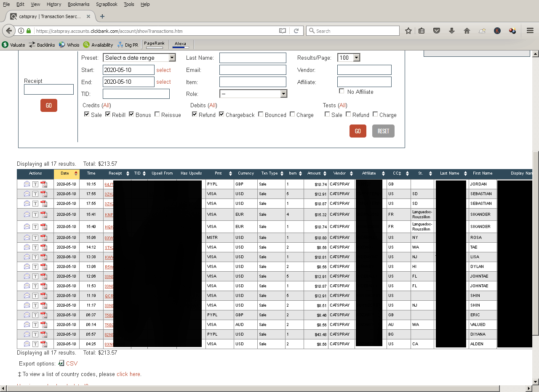Open the Role dropdown

[253, 94]
